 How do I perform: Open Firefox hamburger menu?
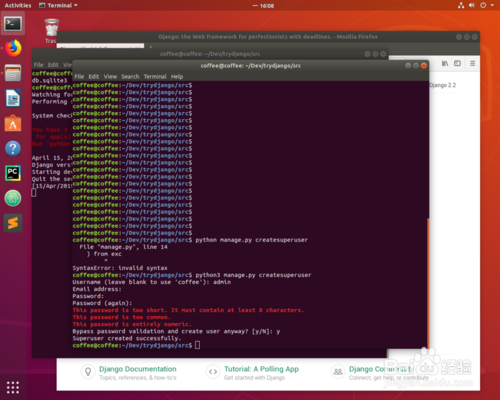[472, 63]
